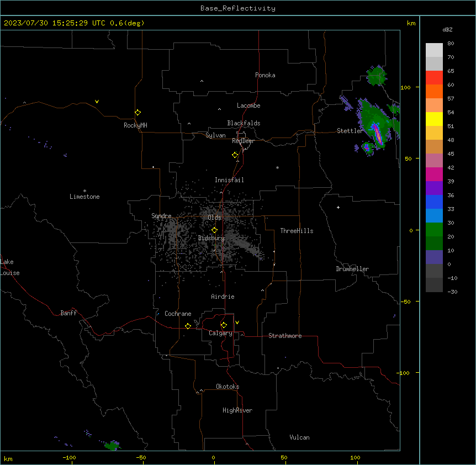Select the yellow diamond marker between Olds and Didsbury
The width and height of the screenshot is (476, 465).
click(x=214, y=230)
